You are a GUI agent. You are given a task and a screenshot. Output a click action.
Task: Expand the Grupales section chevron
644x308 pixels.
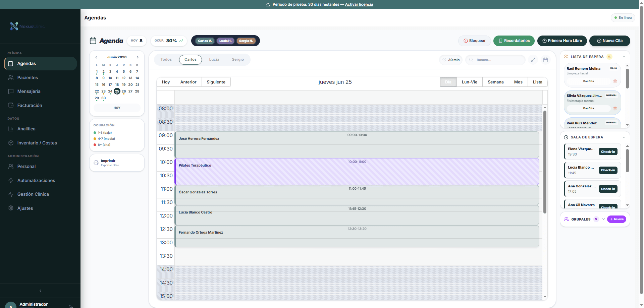coord(603,219)
